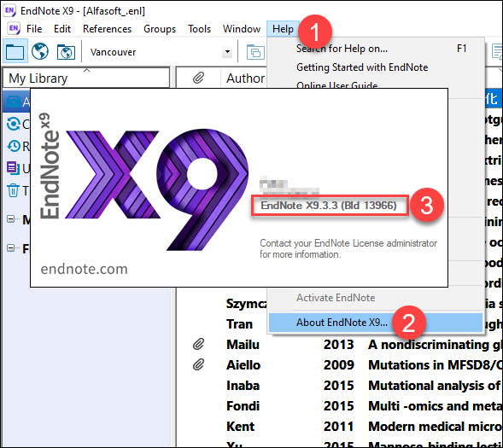The image size is (503, 448).
Task: Click title 'Mutations in MFSD8/C'
Action: pyautogui.click(x=436, y=365)
